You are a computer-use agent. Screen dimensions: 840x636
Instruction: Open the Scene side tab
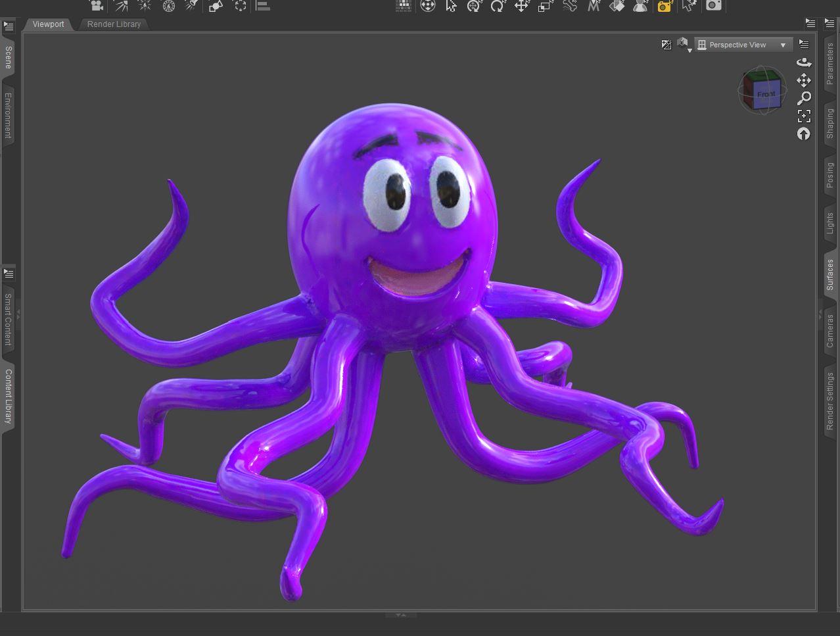[8, 57]
